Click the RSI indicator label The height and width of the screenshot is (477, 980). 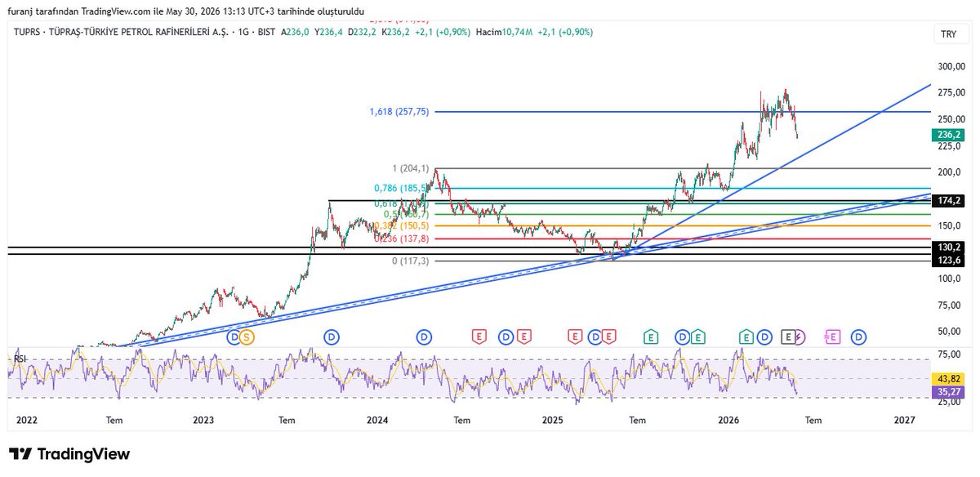(x=20, y=358)
